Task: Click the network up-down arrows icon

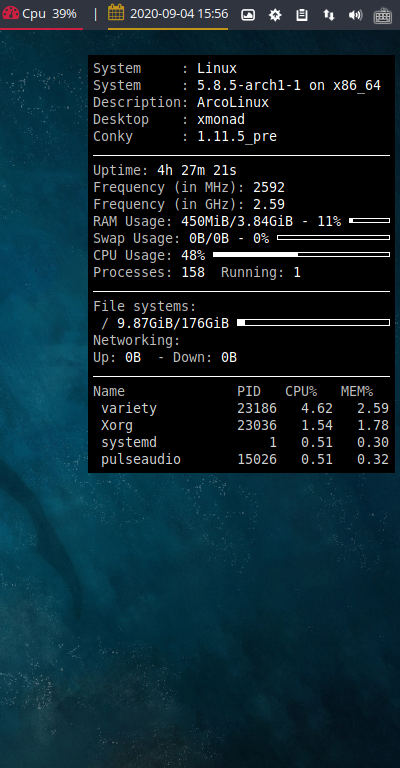Action: (329, 15)
